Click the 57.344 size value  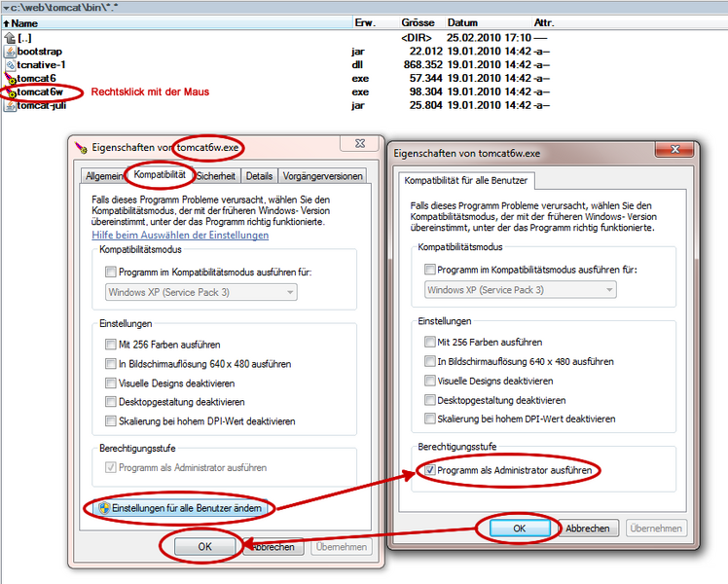coord(425,78)
